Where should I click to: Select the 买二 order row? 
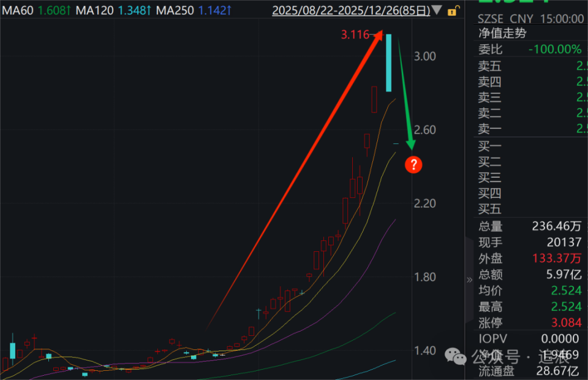click(532, 162)
